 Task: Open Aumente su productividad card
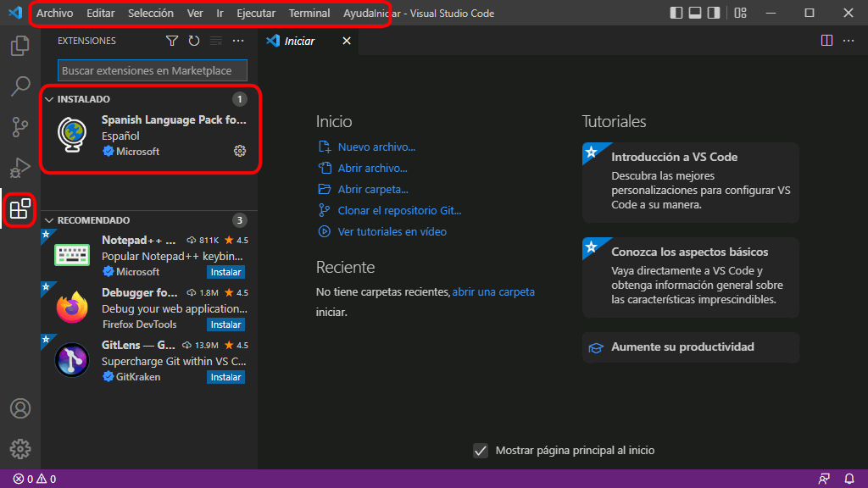690,347
